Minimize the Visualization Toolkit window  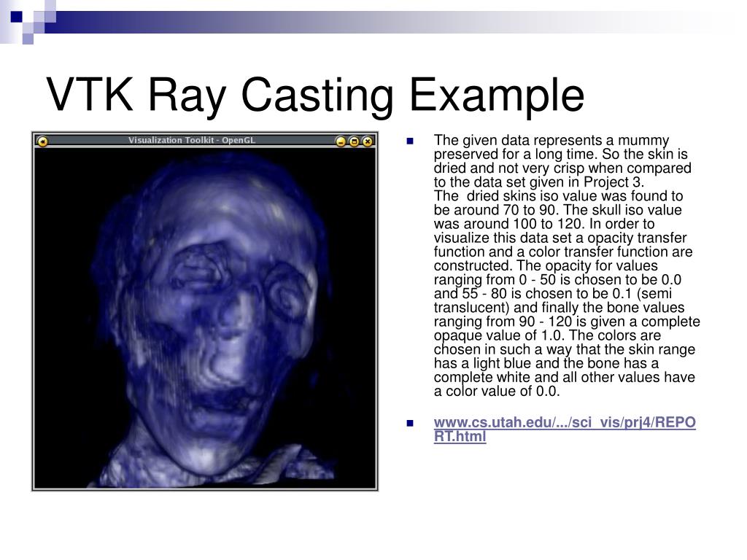pyautogui.click(x=341, y=141)
